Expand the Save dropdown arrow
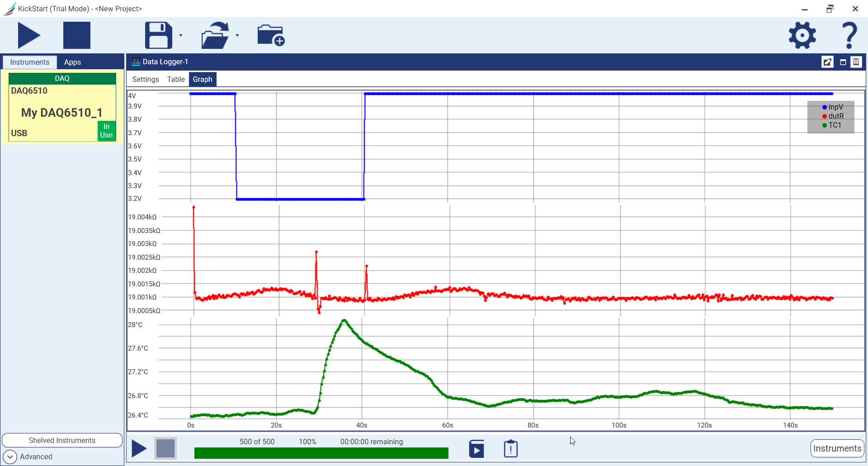Screen dimensions: 868x466 tap(181, 35)
